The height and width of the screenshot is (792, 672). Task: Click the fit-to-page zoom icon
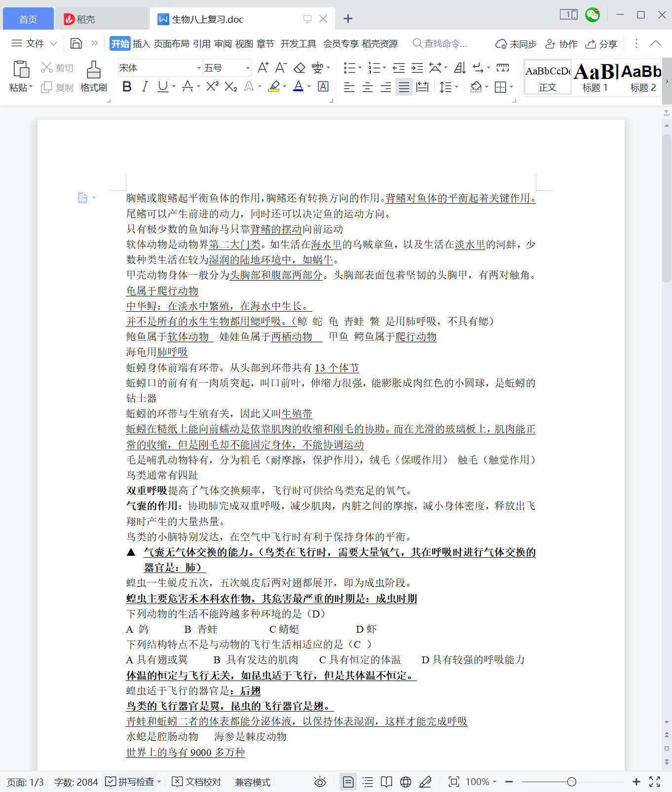pyautogui.click(x=453, y=782)
